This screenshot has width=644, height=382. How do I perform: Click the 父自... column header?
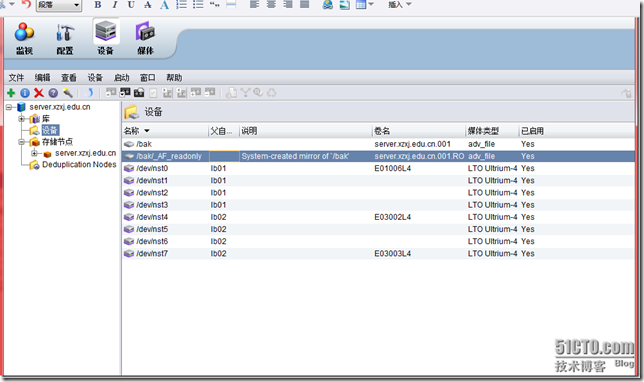(224, 131)
